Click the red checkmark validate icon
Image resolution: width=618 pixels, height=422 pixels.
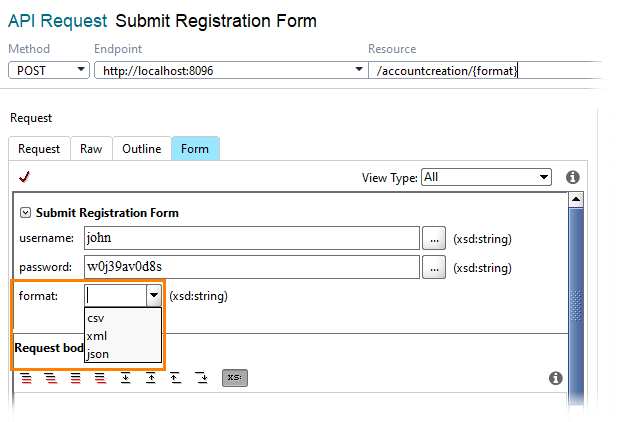pos(24,177)
